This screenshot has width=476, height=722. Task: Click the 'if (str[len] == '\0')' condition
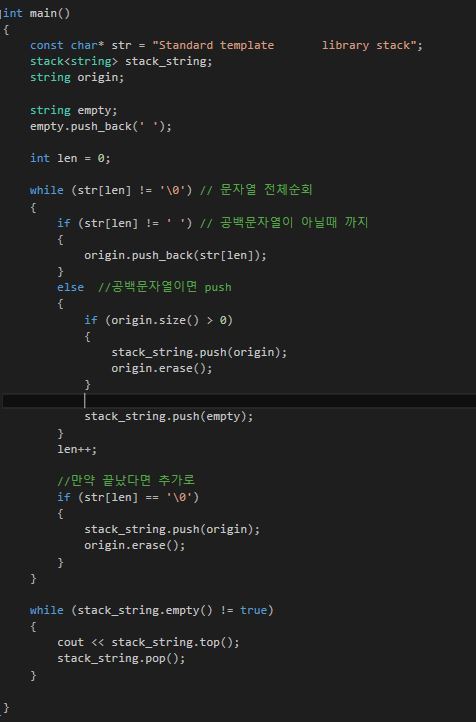pyautogui.click(x=128, y=497)
